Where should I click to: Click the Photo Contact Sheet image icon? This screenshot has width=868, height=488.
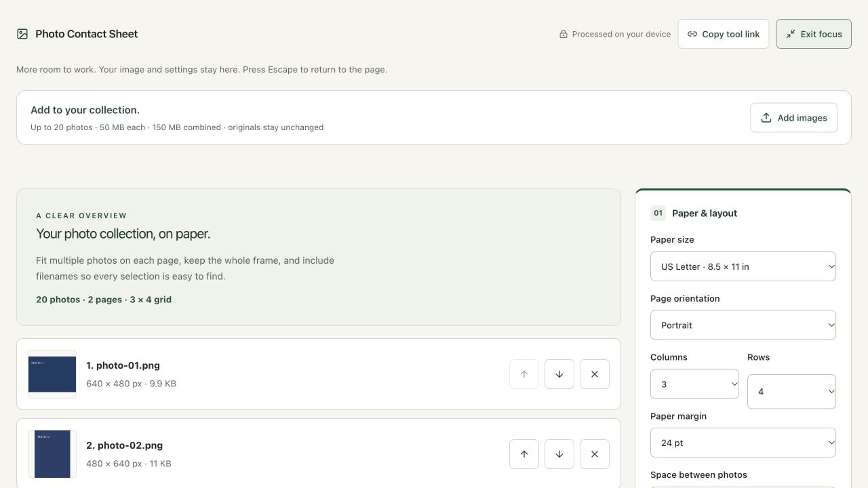click(x=22, y=34)
